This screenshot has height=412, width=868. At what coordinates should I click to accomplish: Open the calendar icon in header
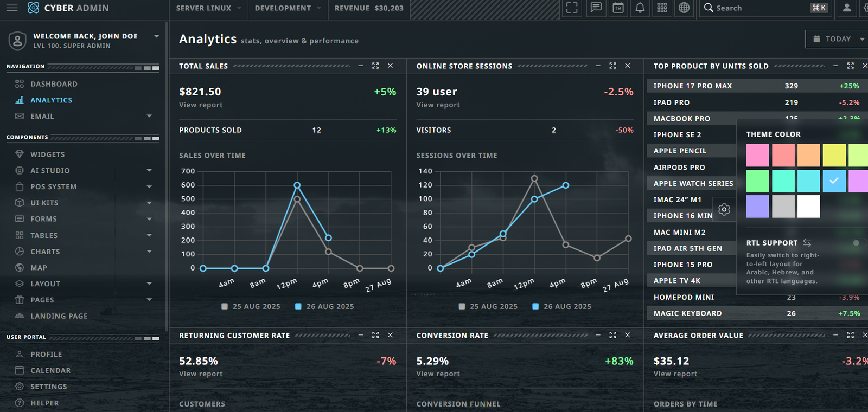point(618,8)
